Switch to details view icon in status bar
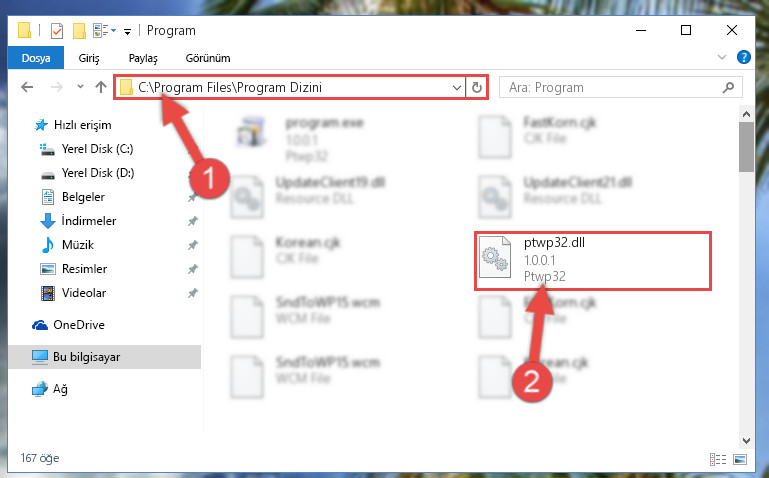This screenshot has width=769, height=478. tap(718, 459)
